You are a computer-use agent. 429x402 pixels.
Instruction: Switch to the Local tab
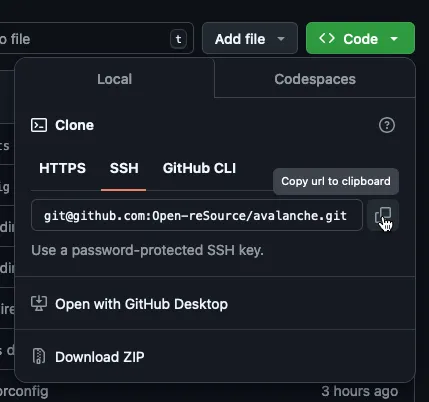click(x=114, y=79)
